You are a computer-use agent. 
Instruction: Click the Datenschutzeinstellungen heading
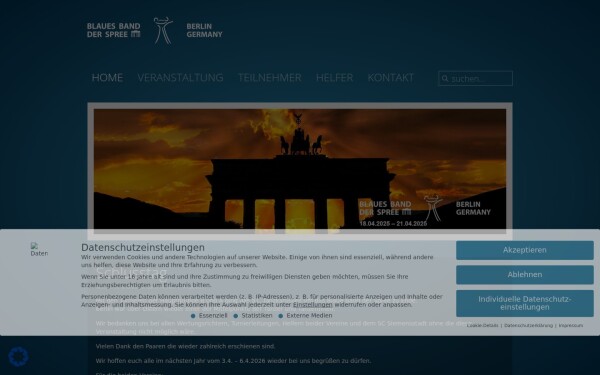143,247
